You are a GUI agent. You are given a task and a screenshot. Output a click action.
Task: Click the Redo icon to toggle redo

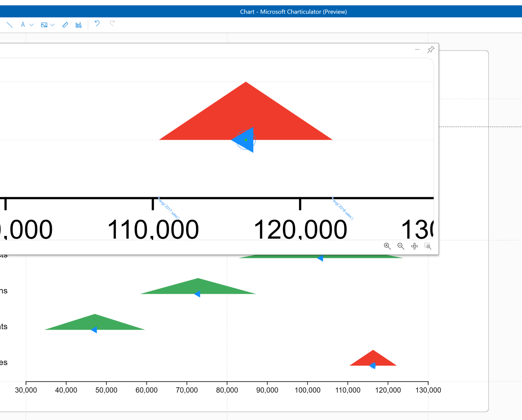tap(112, 23)
